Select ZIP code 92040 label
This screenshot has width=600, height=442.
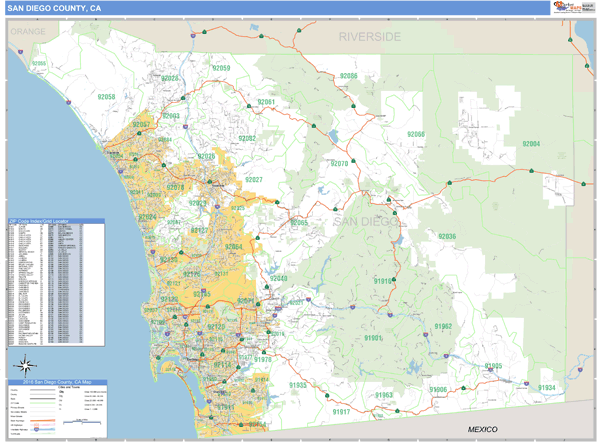point(279,278)
